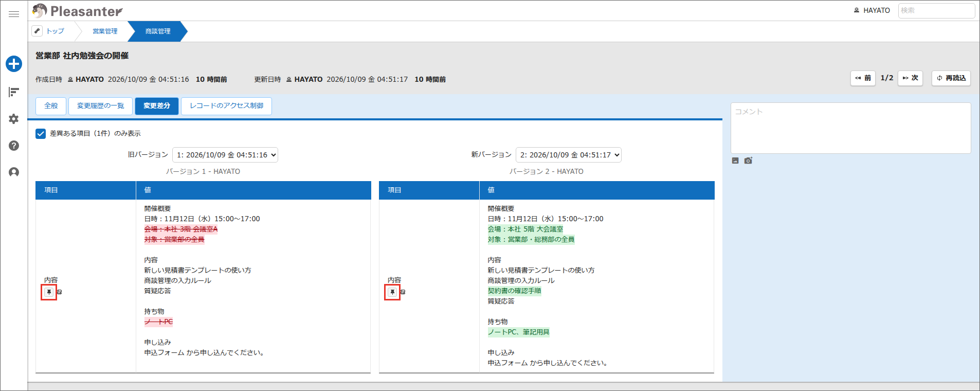This screenshot has height=391, width=980.
Task: Open the settings gear in the sidebar
Action: (14, 119)
